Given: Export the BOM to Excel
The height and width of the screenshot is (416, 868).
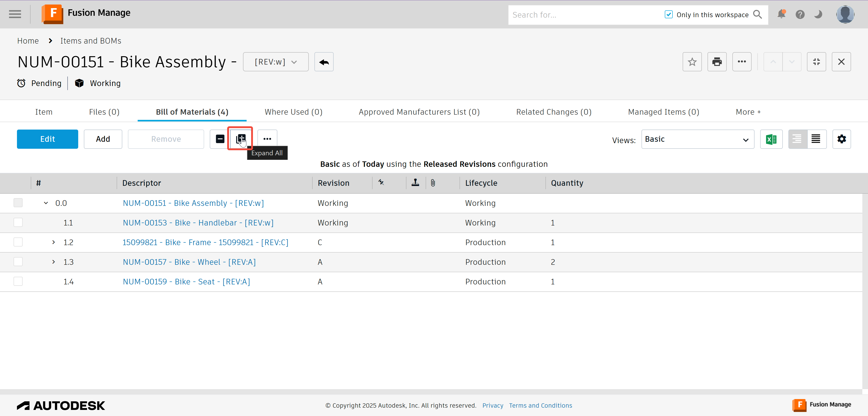Looking at the screenshot, I should [771, 139].
